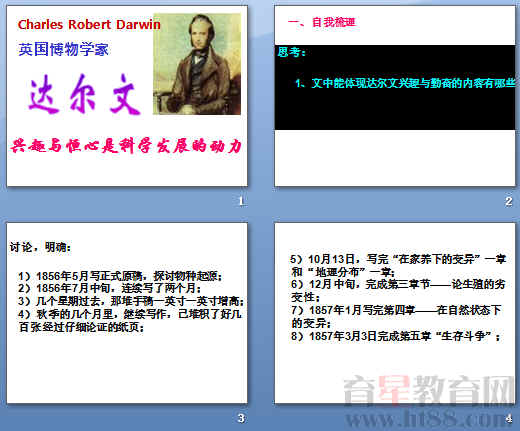
Task: Select slide 2 thumbnail with black box
Action: click(x=395, y=96)
